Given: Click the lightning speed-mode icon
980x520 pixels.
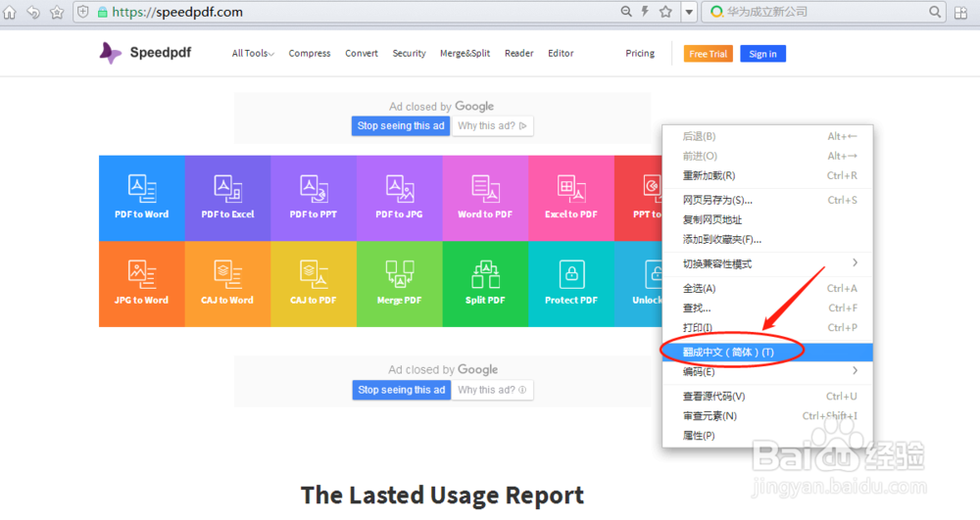Looking at the screenshot, I should [645, 11].
